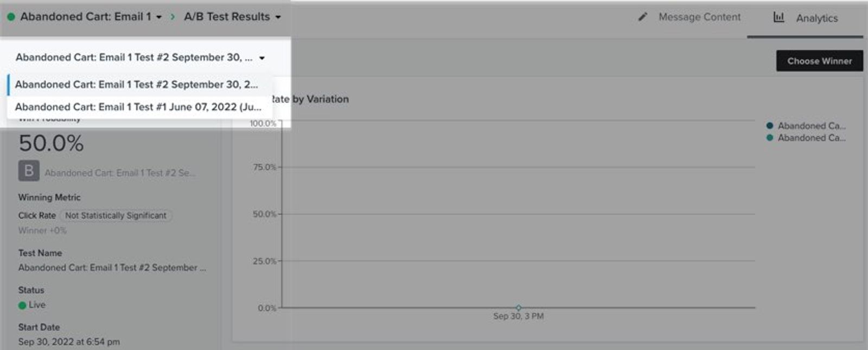Click the pencil icon for Message Content
The height and width of the screenshot is (350, 868).
pos(643,17)
